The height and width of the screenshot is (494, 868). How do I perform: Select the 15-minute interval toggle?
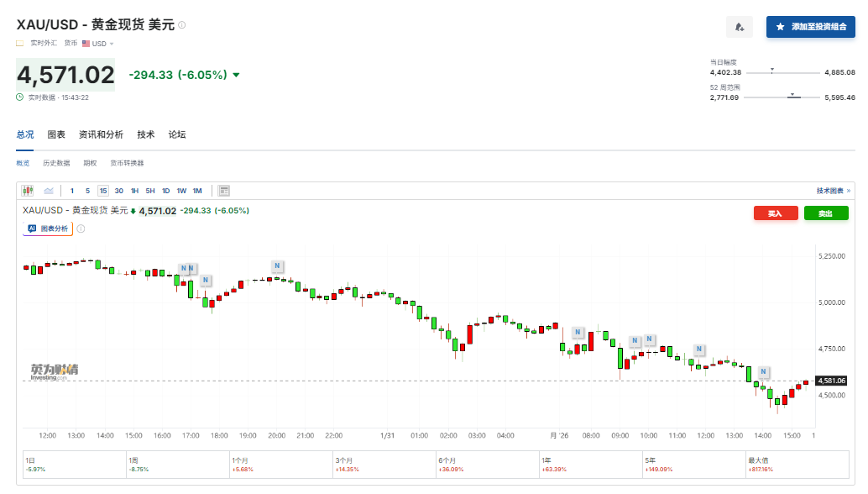click(102, 191)
